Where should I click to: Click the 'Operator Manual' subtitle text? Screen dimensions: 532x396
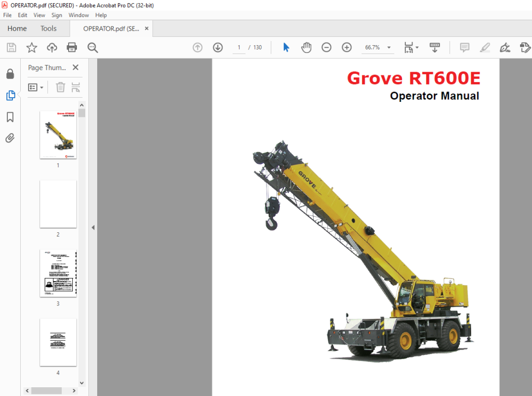click(435, 96)
